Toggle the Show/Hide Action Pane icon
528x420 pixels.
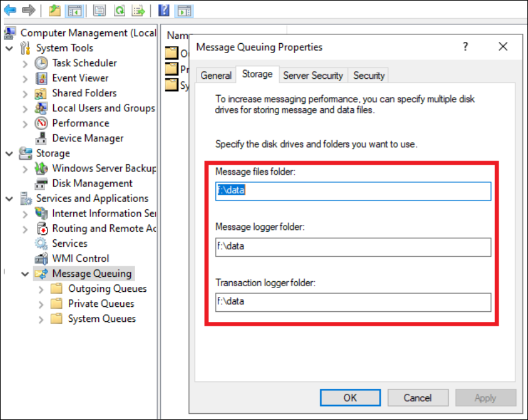tap(183, 10)
